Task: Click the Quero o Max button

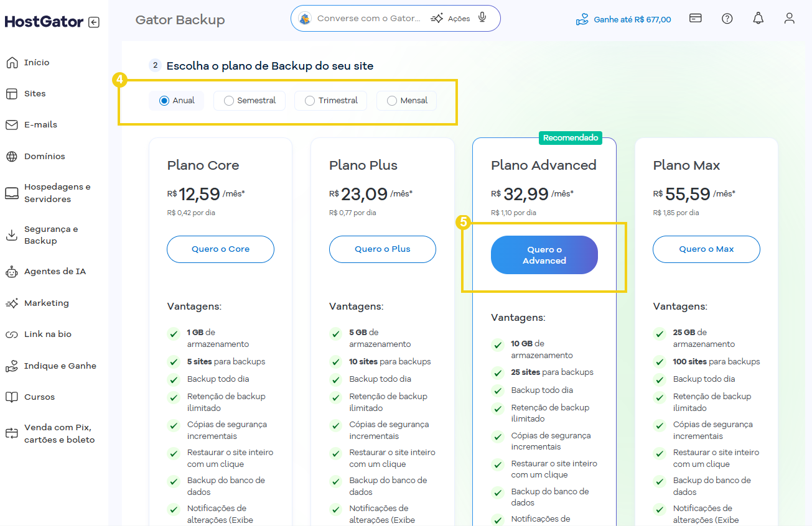Action: (x=706, y=249)
